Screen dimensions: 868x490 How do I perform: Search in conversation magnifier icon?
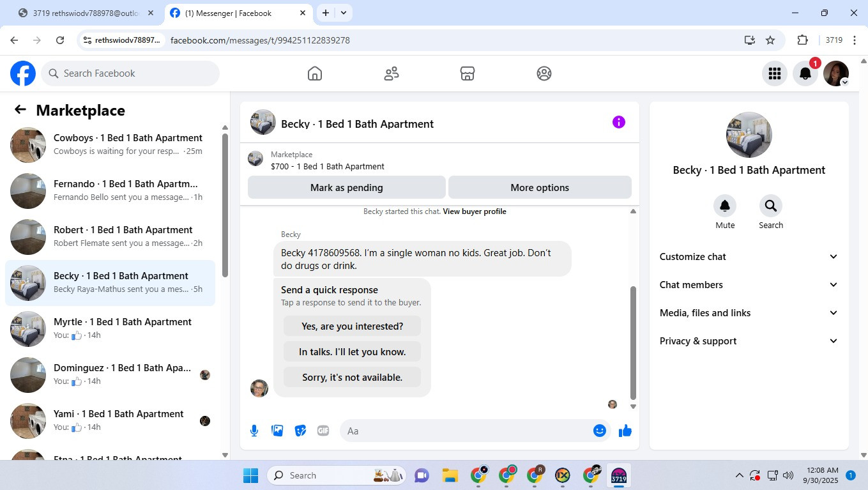(x=771, y=206)
